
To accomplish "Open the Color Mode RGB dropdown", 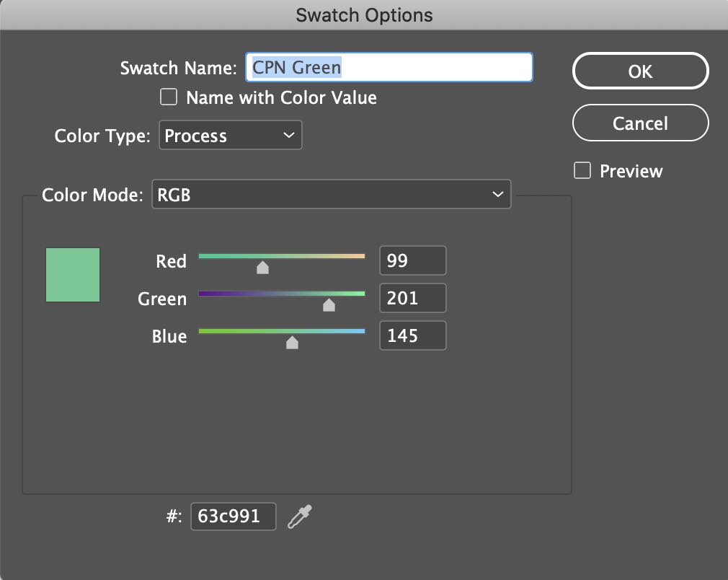I will point(332,194).
